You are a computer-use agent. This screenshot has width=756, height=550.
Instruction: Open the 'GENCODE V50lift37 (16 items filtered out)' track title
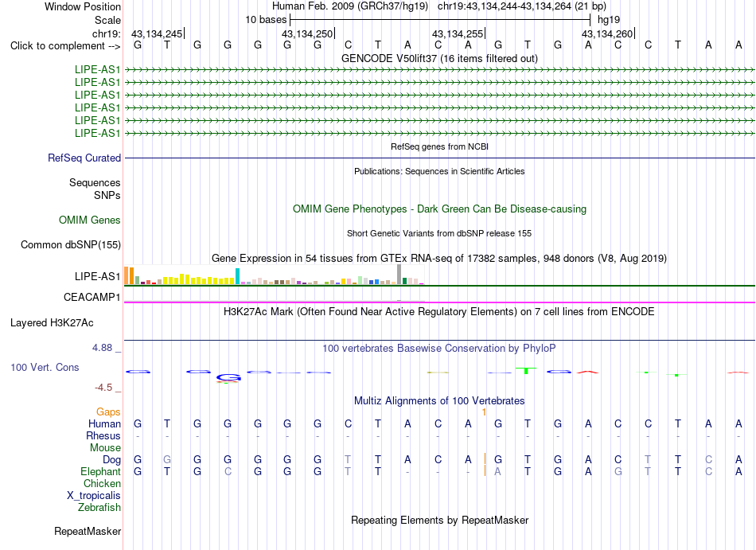click(x=439, y=58)
